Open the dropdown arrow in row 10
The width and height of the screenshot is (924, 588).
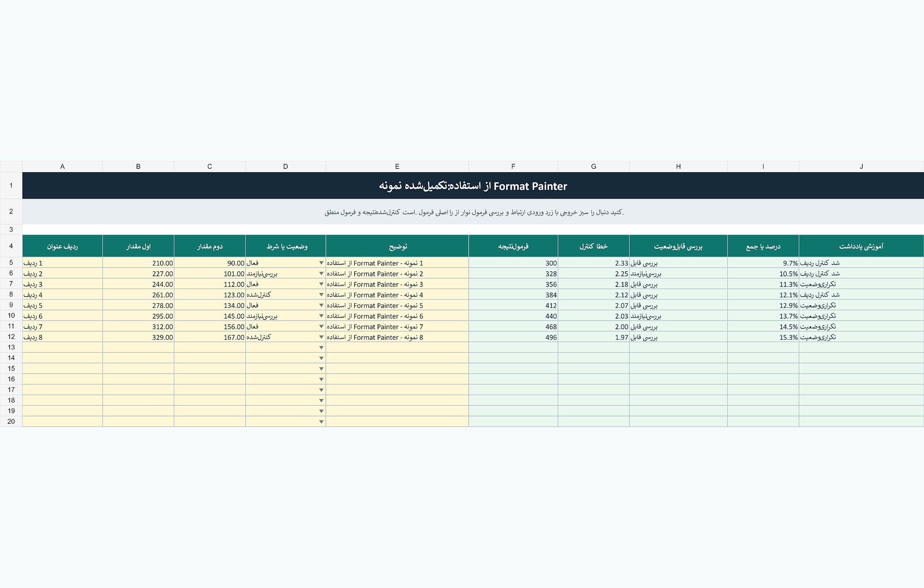(321, 316)
